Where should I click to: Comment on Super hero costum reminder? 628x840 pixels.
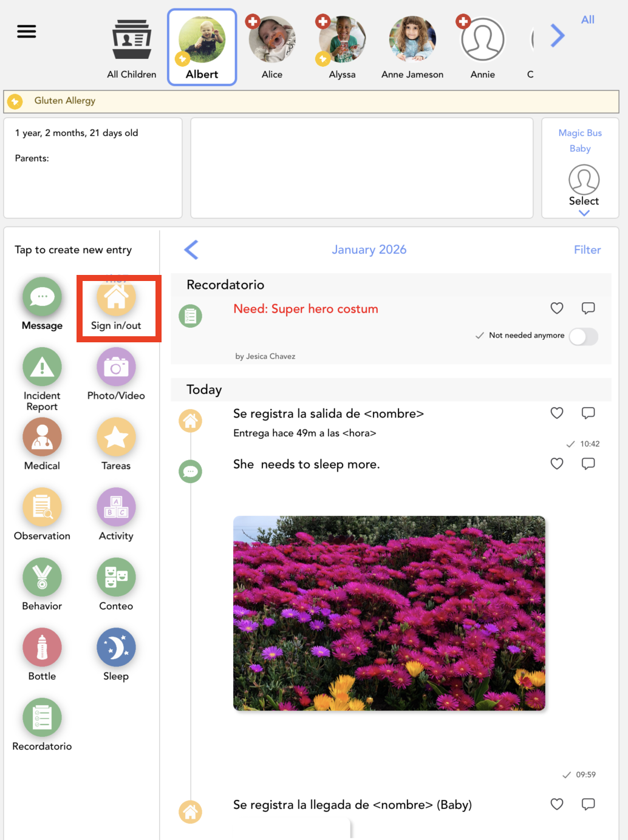tap(588, 308)
